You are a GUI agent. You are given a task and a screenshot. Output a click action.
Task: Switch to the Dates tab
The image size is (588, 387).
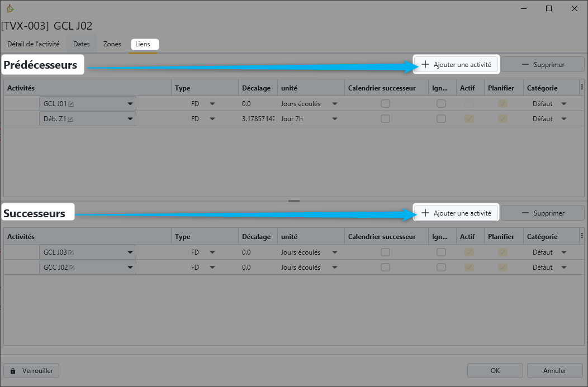tap(81, 44)
